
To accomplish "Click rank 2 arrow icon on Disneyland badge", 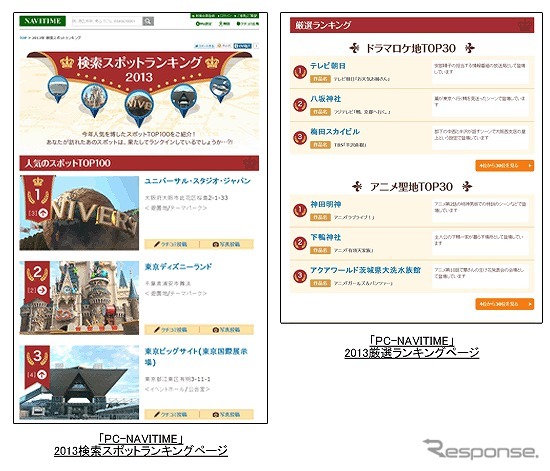I will [x=42, y=290].
